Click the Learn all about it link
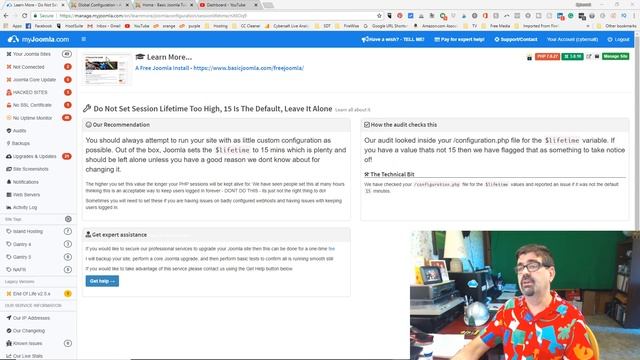640x360 pixels. pyautogui.click(x=353, y=110)
